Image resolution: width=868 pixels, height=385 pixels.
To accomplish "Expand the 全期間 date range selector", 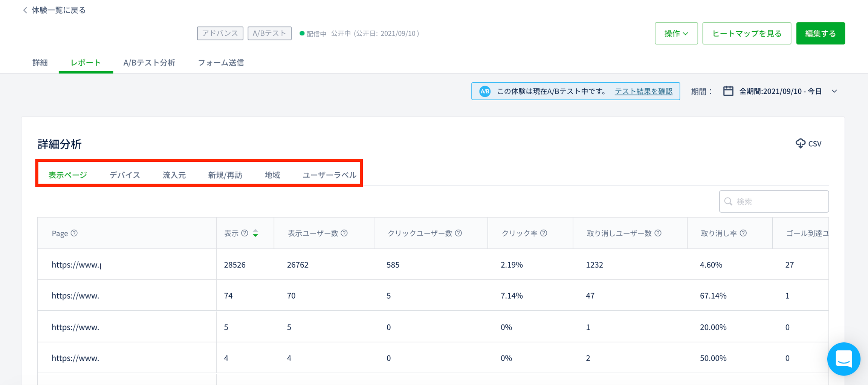I will (x=834, y=91).
